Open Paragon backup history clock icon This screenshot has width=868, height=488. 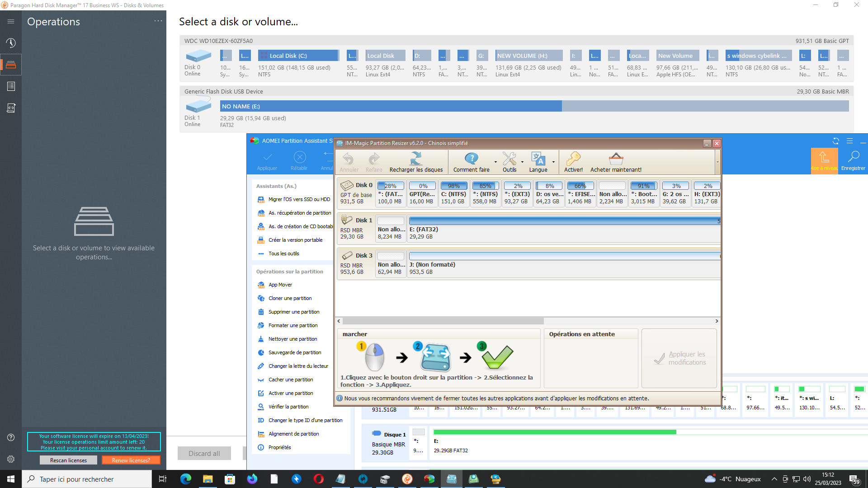tap(11, 43)
